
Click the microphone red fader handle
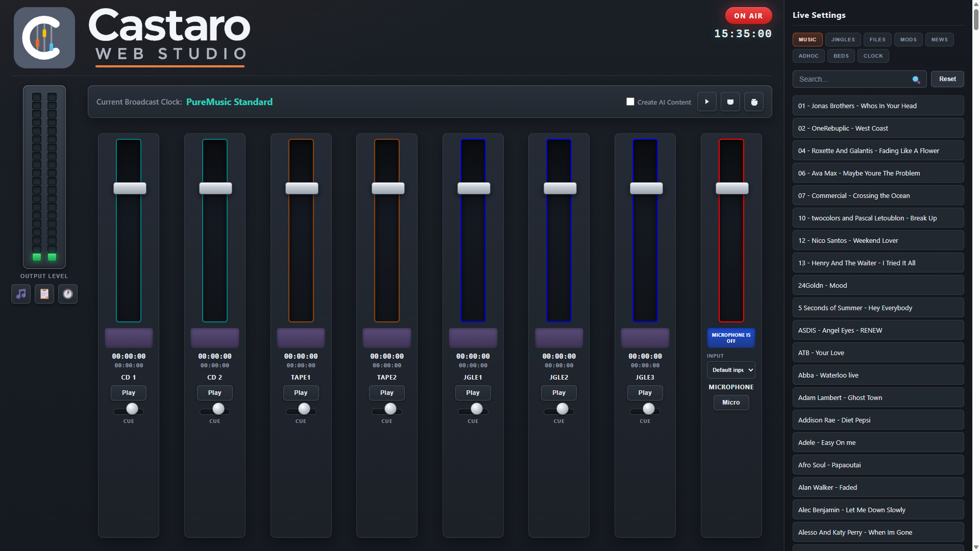[732, 188]
